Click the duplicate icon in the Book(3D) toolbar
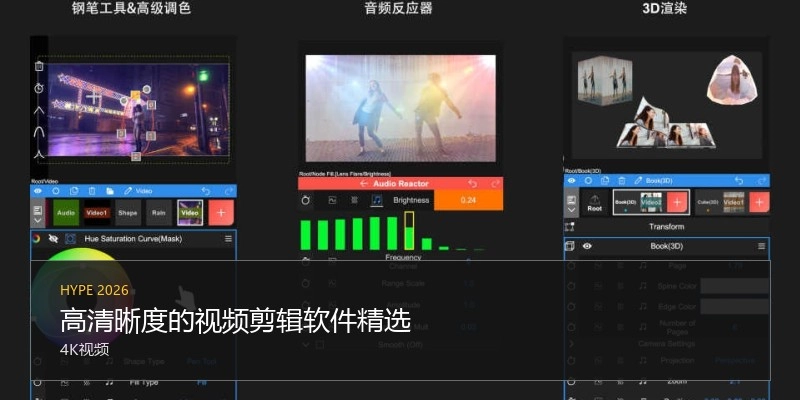The image size is (800, 400). [605, 181]
